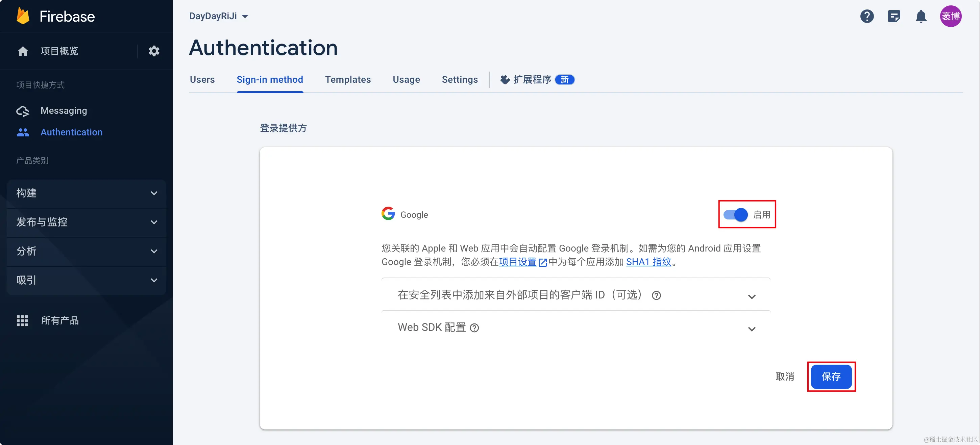Show notifications with the bell icon
This screenshot has width=980, height=445.
[x=921, y=16]
